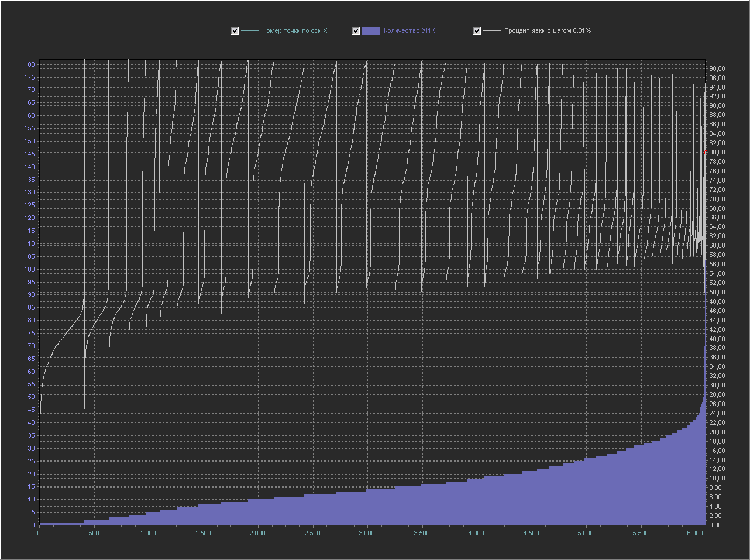Viewport: 750px width, 560px height.
Task: Click the "50,00" label on the right axis
Action: point(717,292)
